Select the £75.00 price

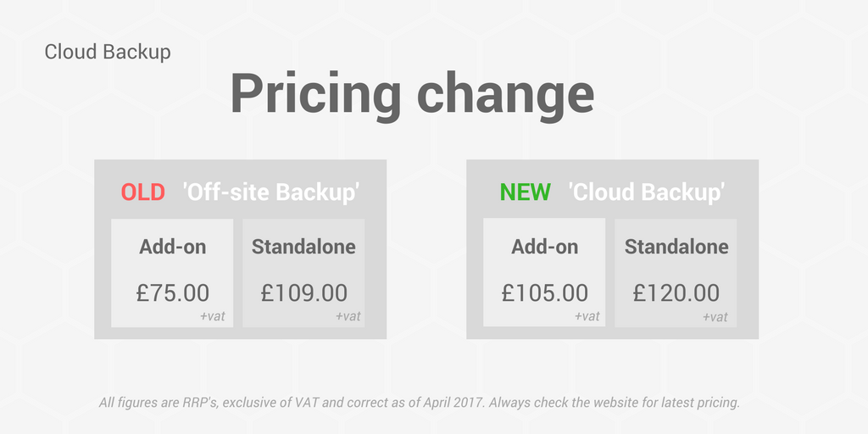[173, 292]
